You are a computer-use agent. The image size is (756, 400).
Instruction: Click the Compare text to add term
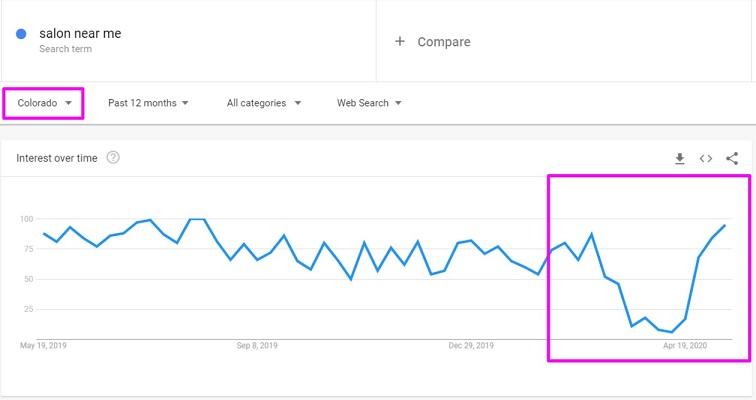click(444, 42)
